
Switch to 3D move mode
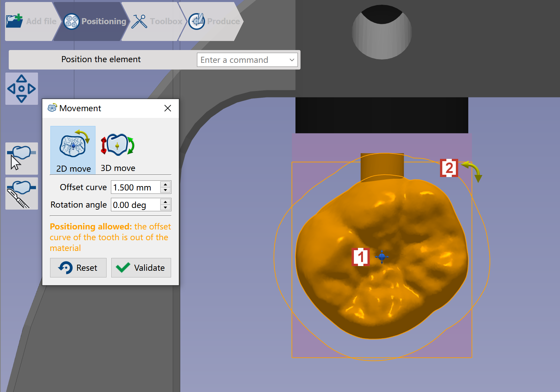click(x=118, y=150)
